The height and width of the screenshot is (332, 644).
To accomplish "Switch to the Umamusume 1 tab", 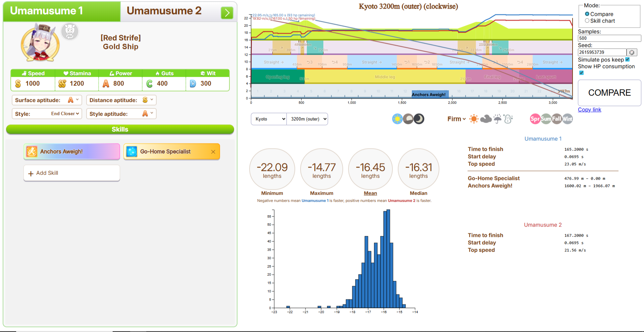I will (62, 11).
